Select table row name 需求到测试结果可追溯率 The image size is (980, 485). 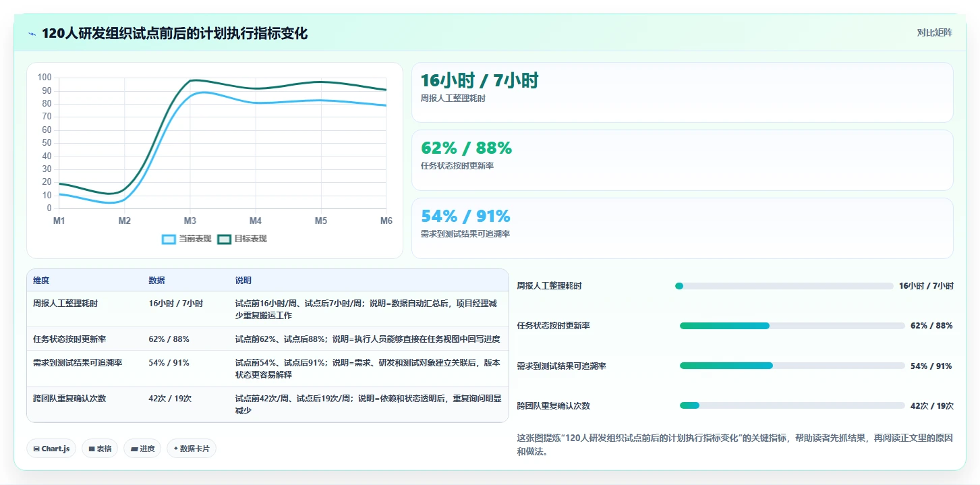coord(78,363)
